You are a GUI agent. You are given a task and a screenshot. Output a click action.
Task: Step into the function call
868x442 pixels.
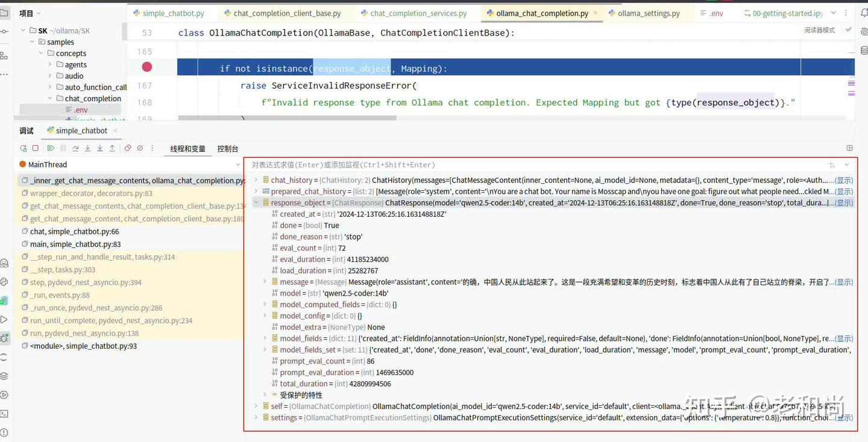click(x=89, y=148)
